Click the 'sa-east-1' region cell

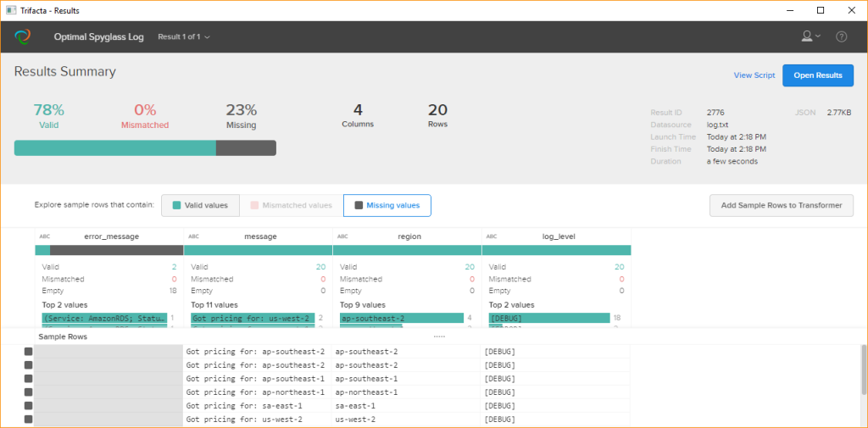[x=406, y=406]
